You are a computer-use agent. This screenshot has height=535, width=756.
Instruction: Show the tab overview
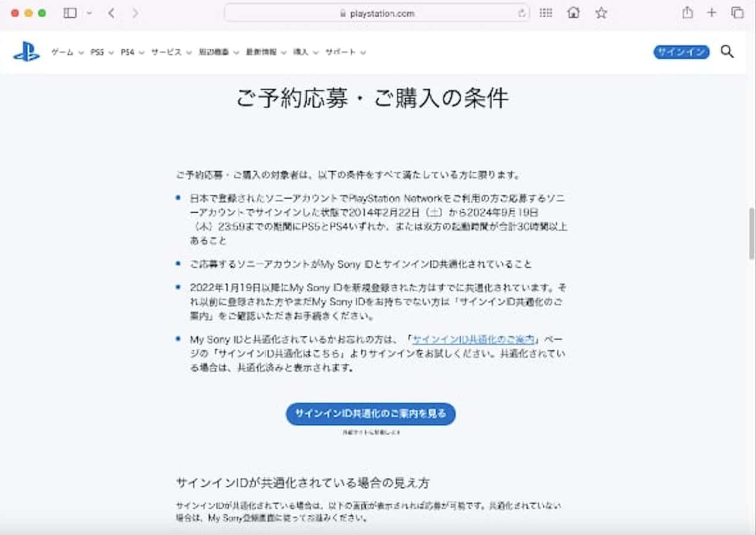pos(737,13)
